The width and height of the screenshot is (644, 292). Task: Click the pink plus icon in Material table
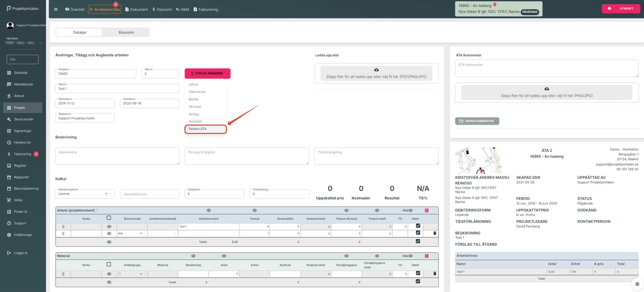[427, 256]
